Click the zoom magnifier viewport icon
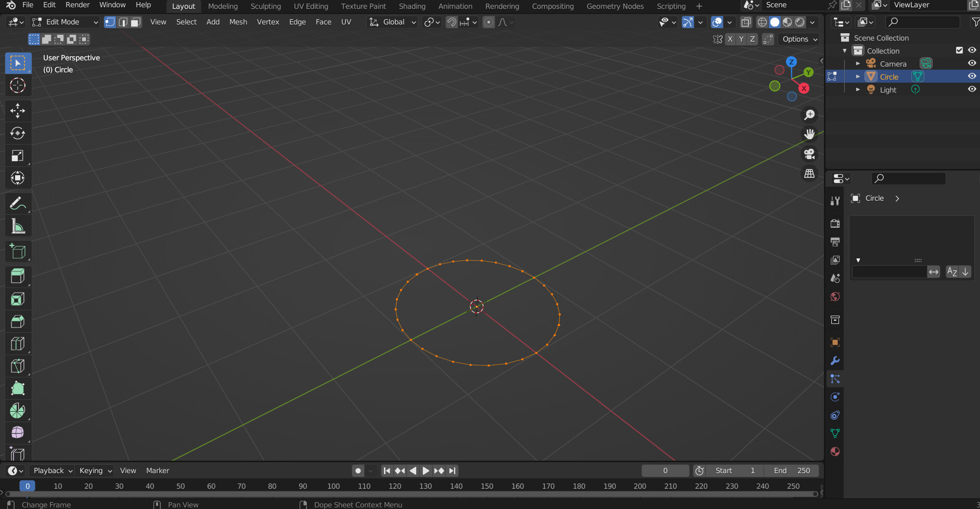 [x=809, y=115]
